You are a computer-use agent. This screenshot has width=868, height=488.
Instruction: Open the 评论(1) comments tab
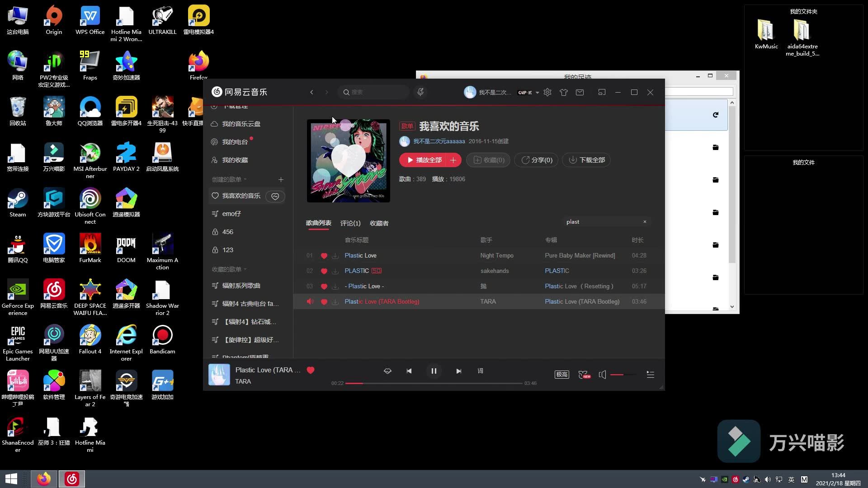pos(350,223)
